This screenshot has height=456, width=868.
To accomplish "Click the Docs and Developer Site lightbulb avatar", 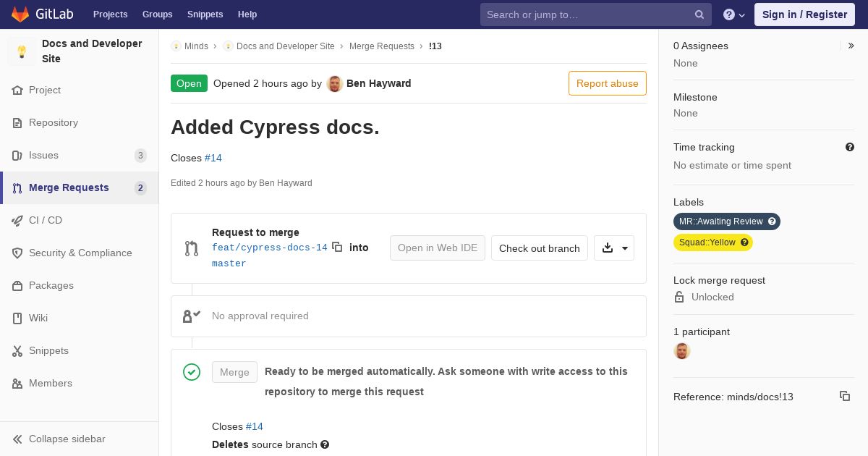I will 22,51.
